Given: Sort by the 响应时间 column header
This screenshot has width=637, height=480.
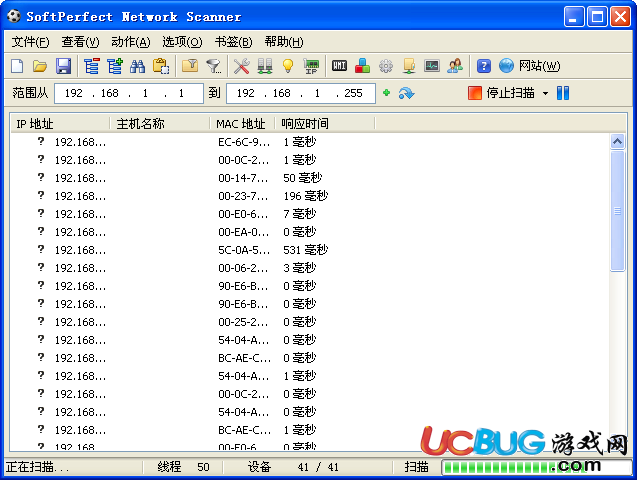Looking at the screenshot, I should 325,123.
